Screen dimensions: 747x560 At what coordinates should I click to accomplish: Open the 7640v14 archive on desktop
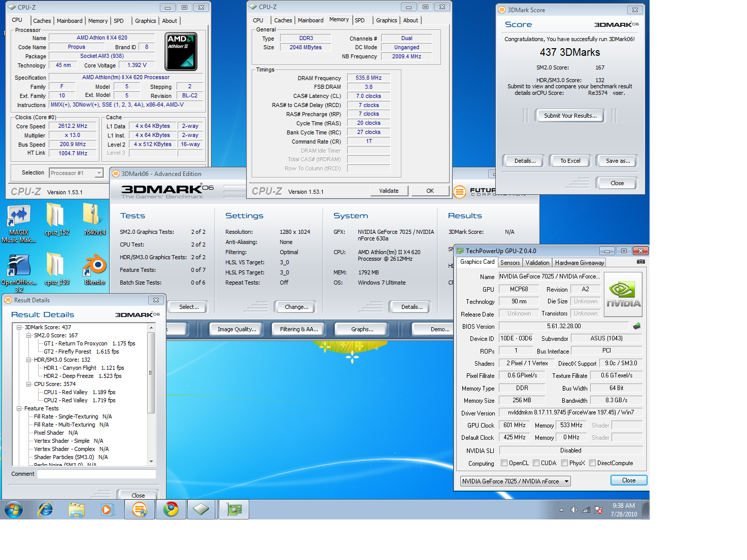[94, 220]
